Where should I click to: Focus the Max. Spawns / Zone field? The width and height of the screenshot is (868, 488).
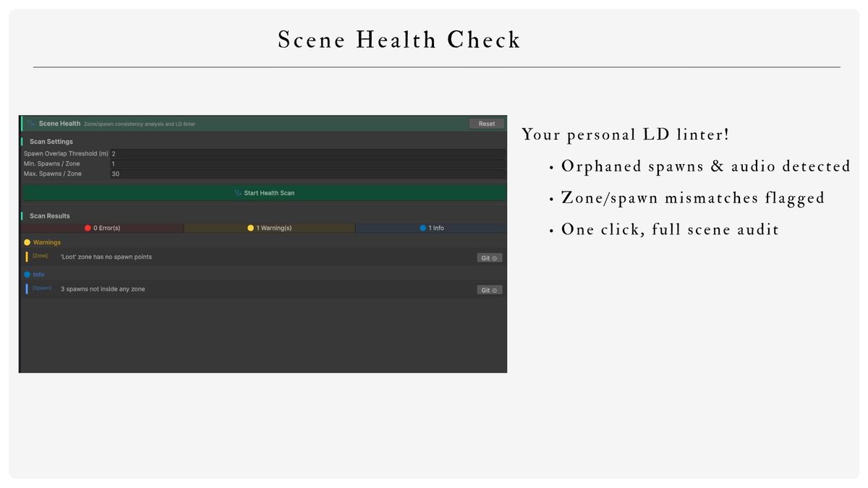[x=307, y=174]
